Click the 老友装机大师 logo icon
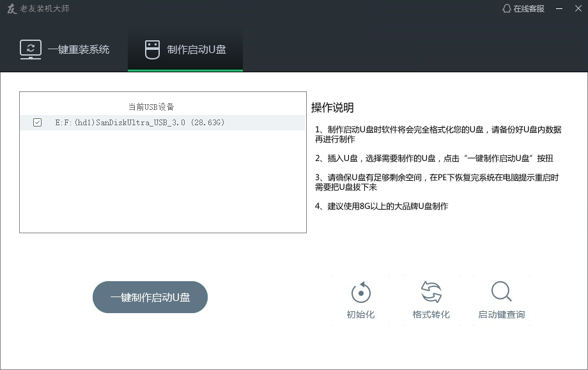This screenshot has height=370, width=588. (x=11, y=10)
